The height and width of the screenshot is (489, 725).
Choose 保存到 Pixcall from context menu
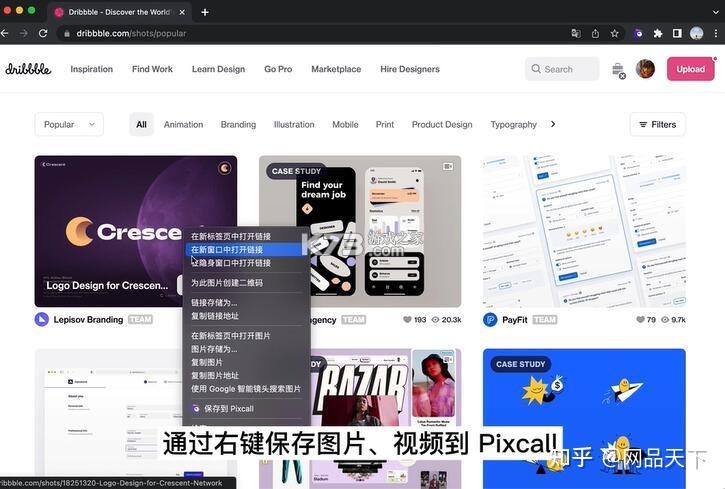pos(245,409)
